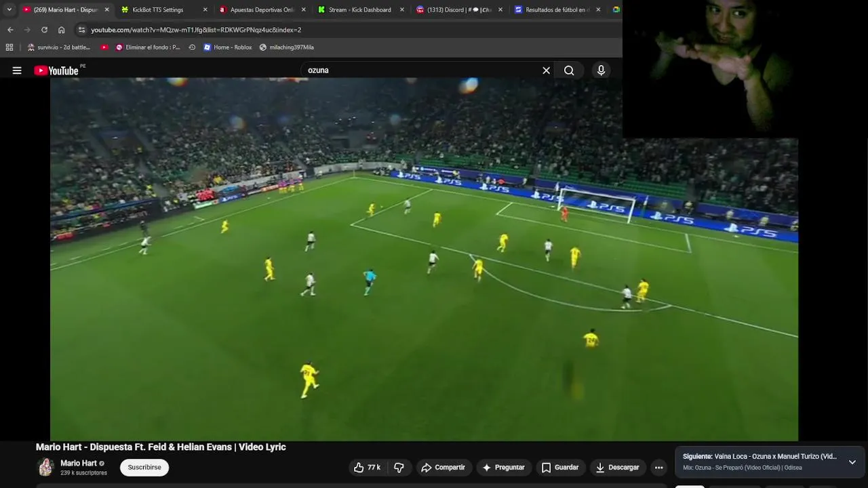Open the Mario Hart channel name link

(79, 464)
